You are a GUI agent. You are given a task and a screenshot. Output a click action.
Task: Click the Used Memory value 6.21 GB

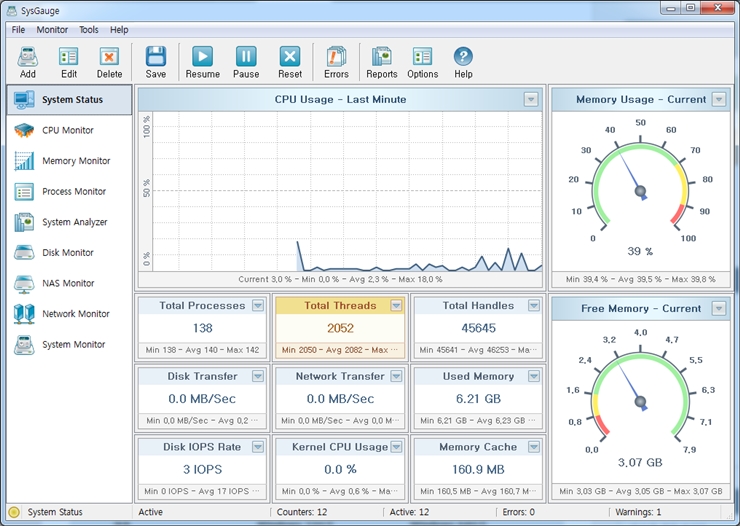pyautogui.click(x=478, y=399)
